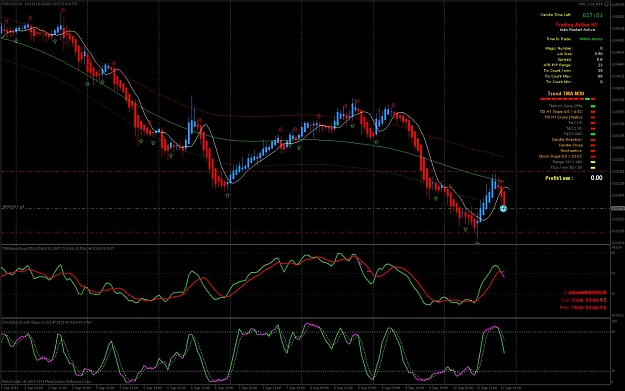This screenshot has width=625, height=391.
Task: Select the green buy arrow under the 6 Sep low
Action: coord(227,196)
